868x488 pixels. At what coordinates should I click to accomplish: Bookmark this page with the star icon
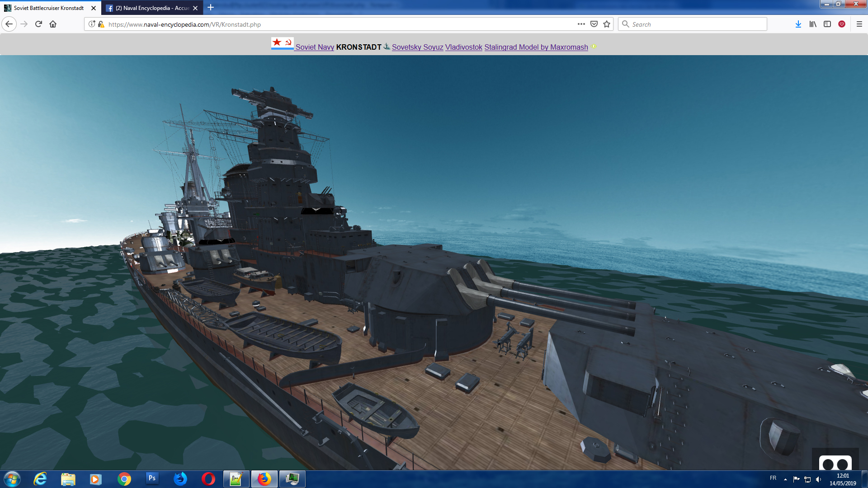(x=607, y=24)
